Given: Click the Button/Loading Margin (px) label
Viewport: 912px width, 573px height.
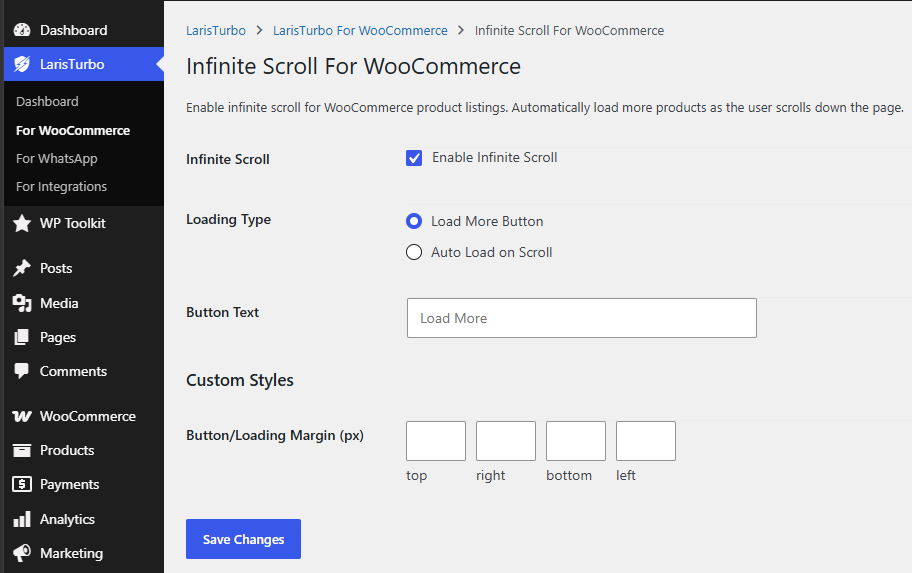Looking at the screenshot, I should (x=275, y=435).
